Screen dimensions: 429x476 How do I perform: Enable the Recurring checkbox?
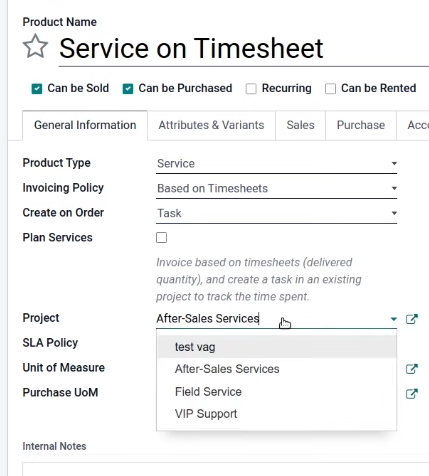(x=251, y=89)
